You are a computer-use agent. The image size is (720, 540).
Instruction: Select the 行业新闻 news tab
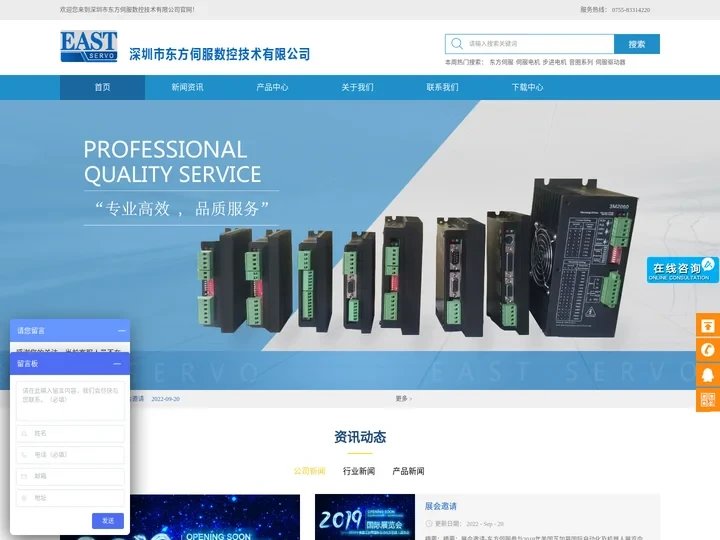[x=359, y=471]
